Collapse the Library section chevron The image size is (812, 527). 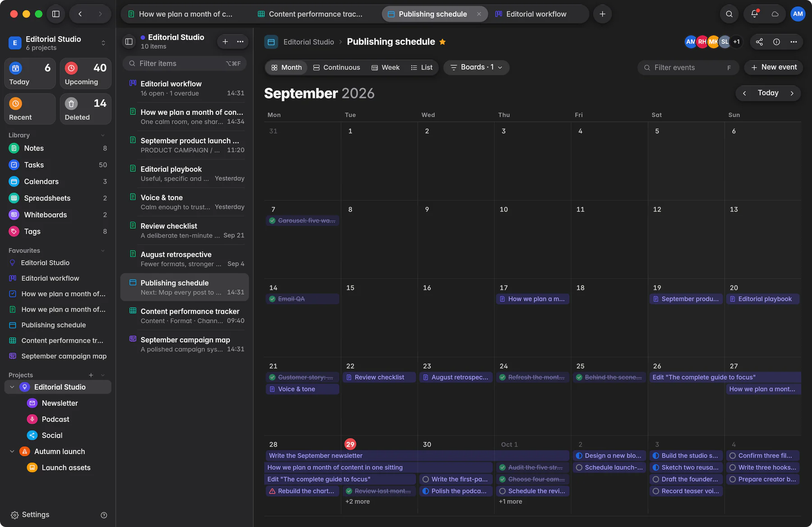tap(103, 135)
